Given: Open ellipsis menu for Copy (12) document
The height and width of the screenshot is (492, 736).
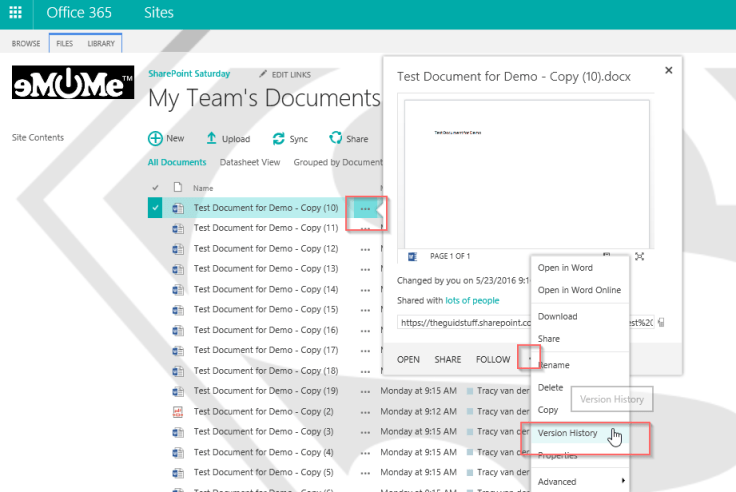Looking at the screenshot, I should tap(365, 249).
